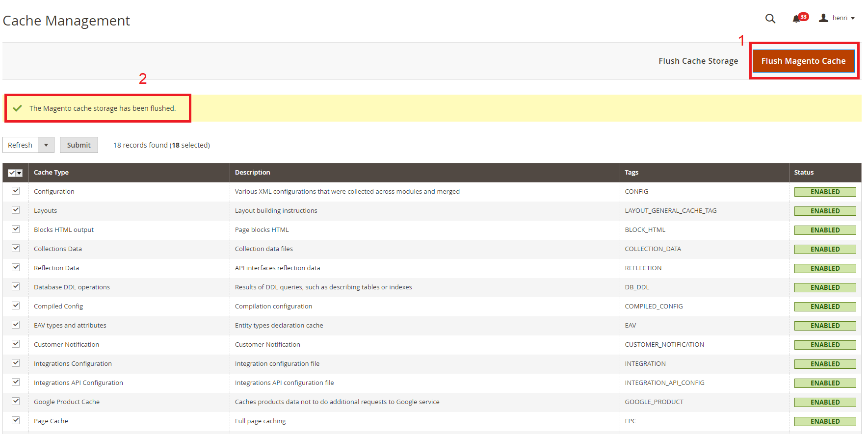
Task: Click the Google Product Cache cell
Action: [129, 402]
